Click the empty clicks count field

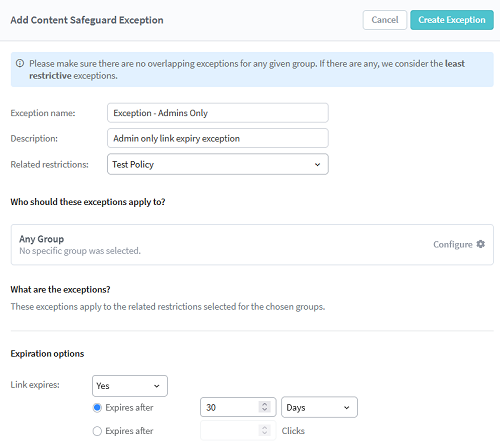click(x=238, y=431)
